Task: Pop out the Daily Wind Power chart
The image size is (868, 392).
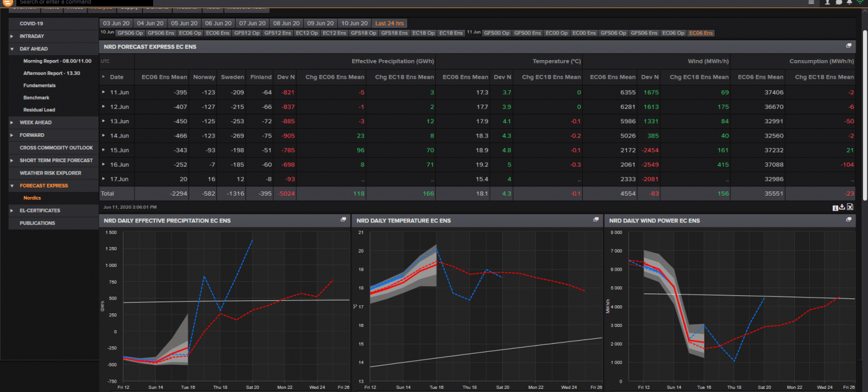Action: [849, 220]
